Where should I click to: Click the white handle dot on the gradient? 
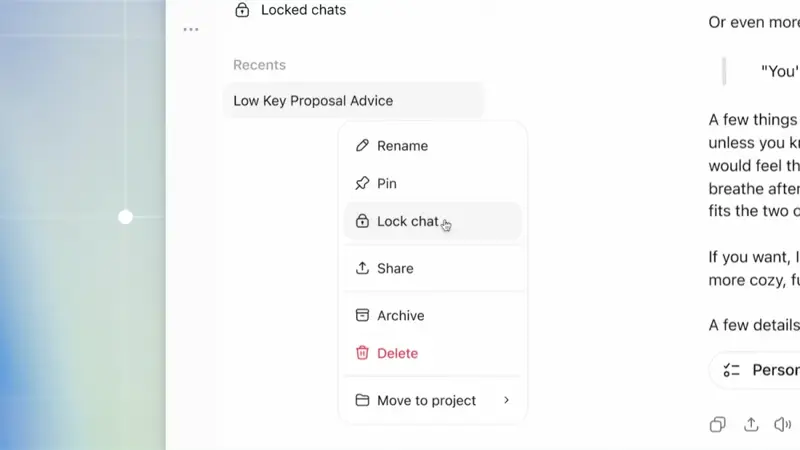126,217
